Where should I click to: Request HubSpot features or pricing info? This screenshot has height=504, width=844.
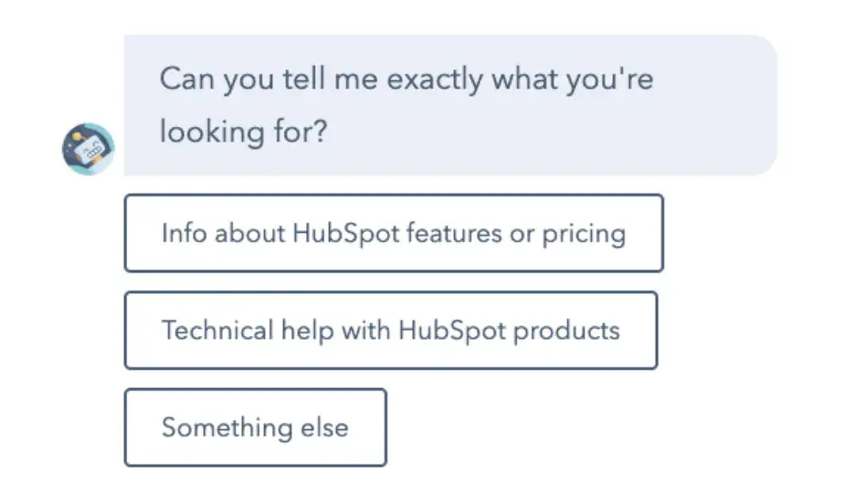394,233
